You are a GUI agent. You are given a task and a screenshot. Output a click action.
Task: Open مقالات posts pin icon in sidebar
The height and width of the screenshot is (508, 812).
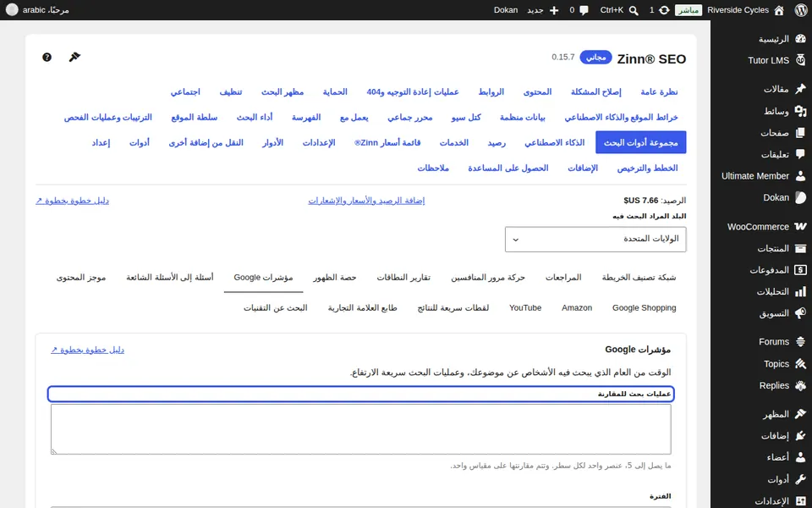[801, 89]
